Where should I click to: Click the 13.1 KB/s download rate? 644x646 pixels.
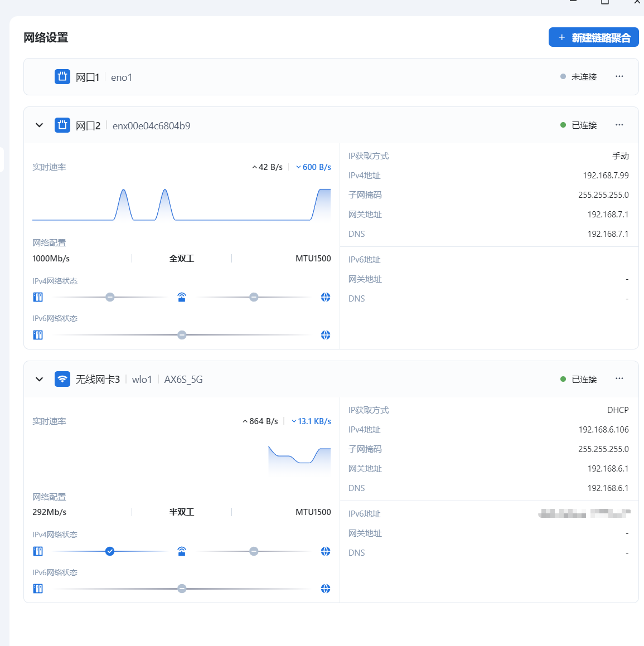pyautogui.click(x=311, y=421)
